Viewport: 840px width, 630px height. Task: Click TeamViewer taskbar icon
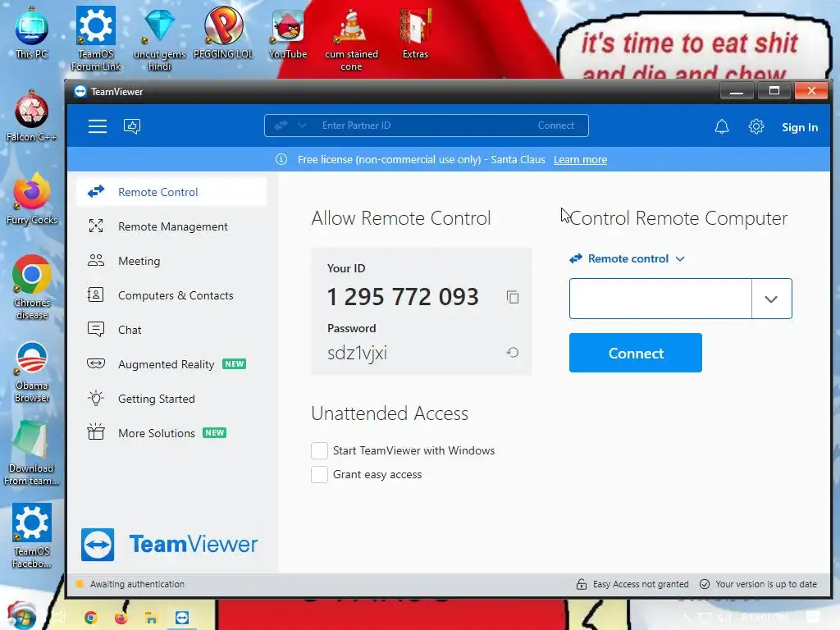point(182,618)
